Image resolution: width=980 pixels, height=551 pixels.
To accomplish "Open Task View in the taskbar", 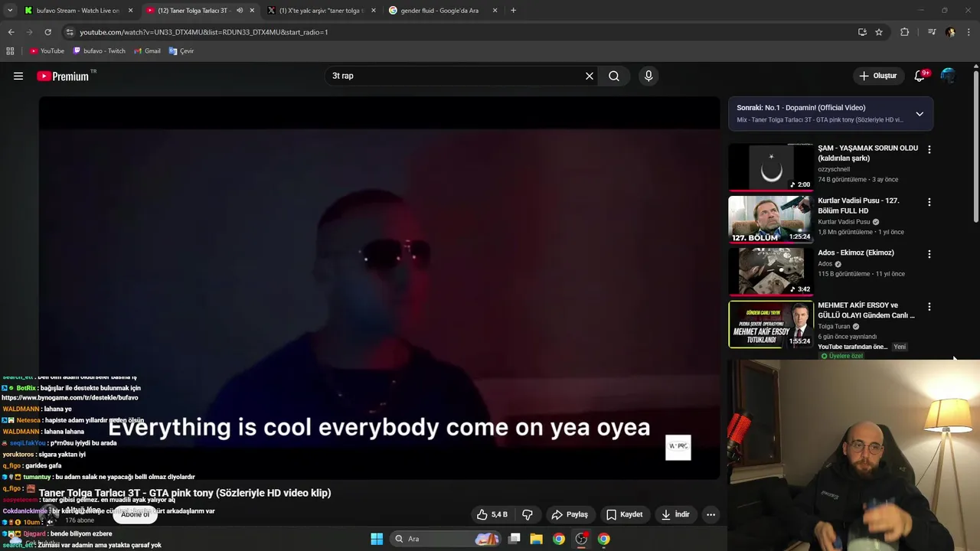I will pyautogui.click(x=514, y=539).
